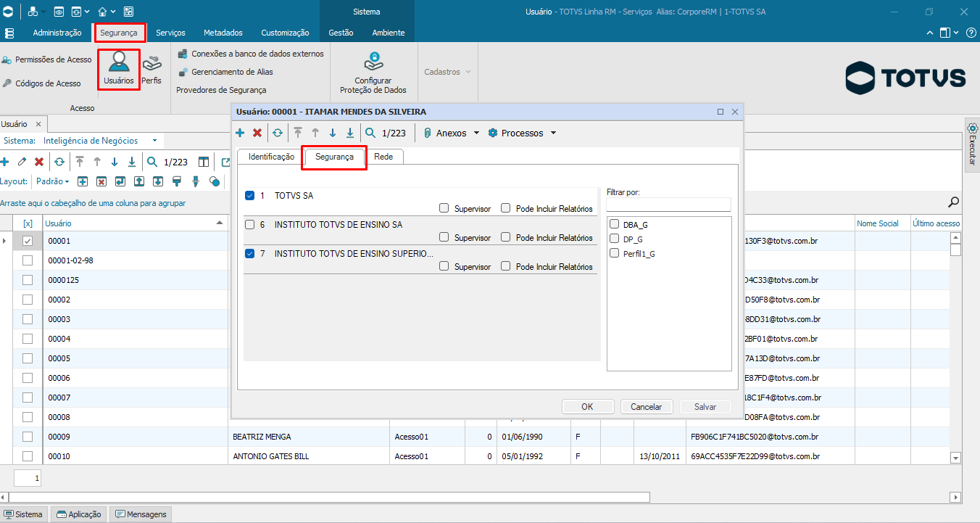Open the Perfis ribbon icon
The image size is (980, 523).
[x=151, y=70]
